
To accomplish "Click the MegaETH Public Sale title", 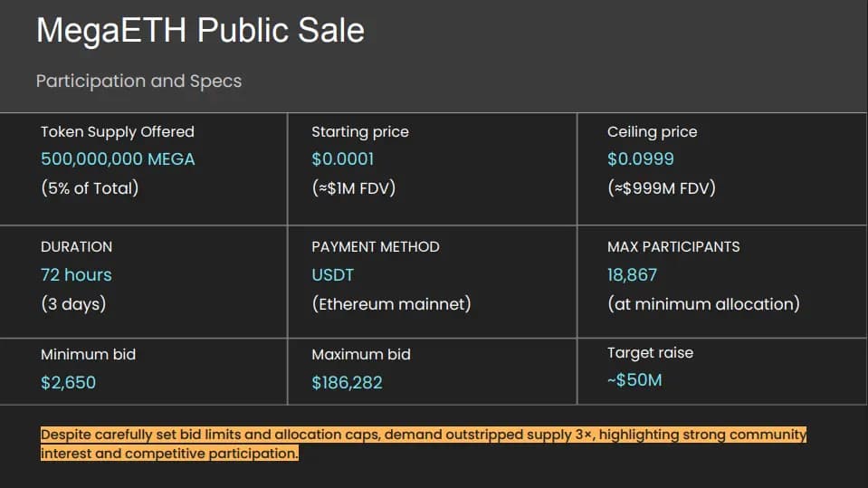I will pos(200,31).
